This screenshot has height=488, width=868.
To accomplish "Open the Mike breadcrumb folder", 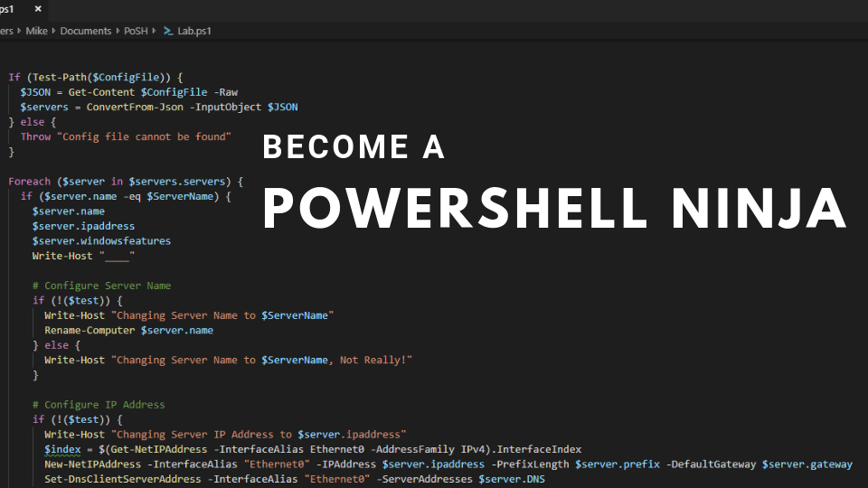I will (x=36, y=31).
